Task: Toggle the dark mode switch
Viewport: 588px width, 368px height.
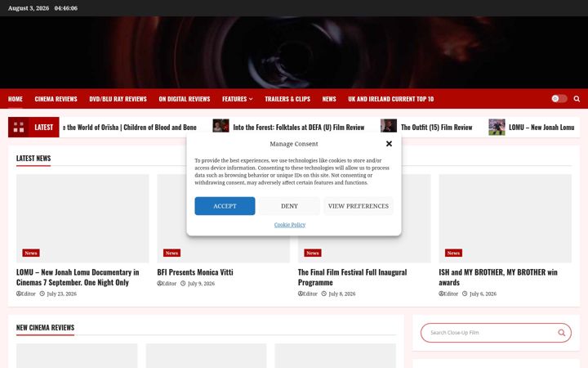Action: click(559, 98)
